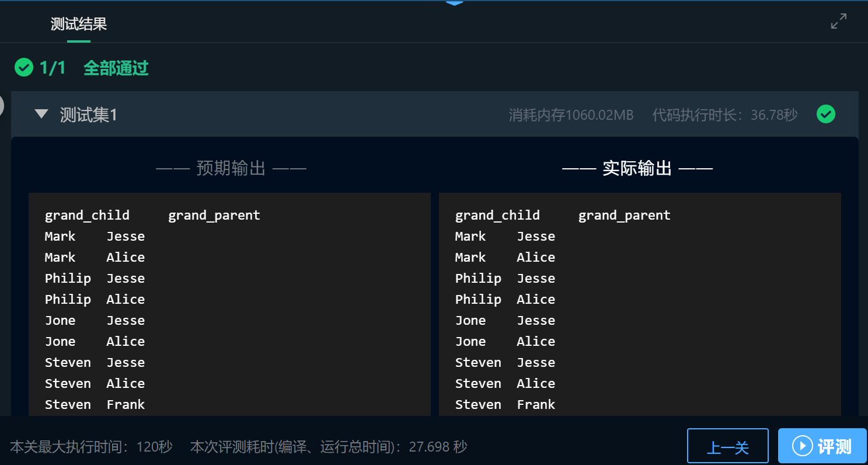Go back with the 上一关 button
The width and height of the screenshot is (868, 465).
pyautogui.click(x=728, y=446)
